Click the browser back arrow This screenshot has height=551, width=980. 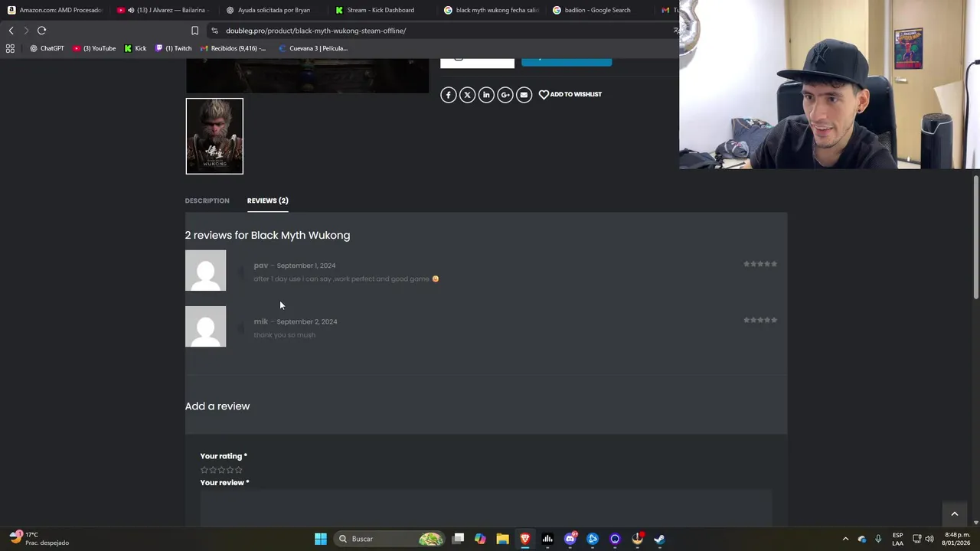coord(11,31)
